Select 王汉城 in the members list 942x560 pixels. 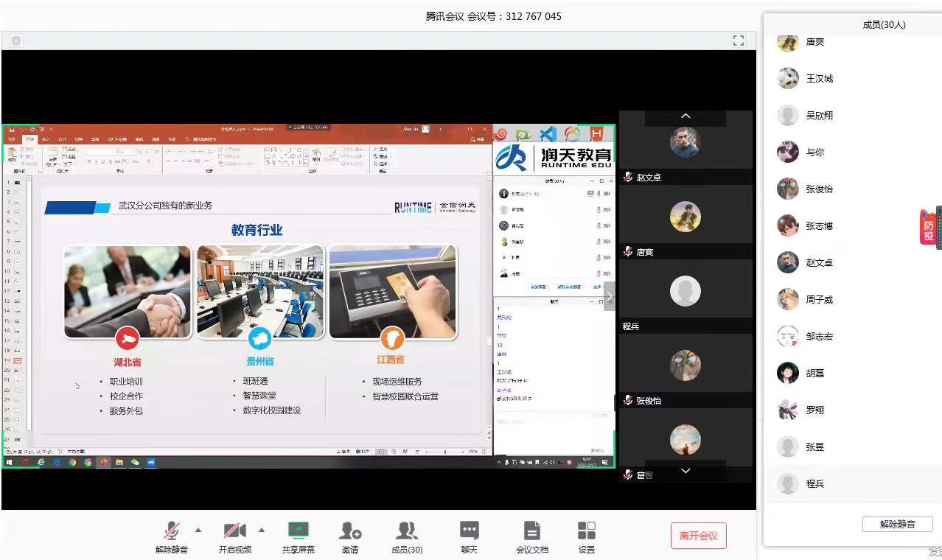819,78
